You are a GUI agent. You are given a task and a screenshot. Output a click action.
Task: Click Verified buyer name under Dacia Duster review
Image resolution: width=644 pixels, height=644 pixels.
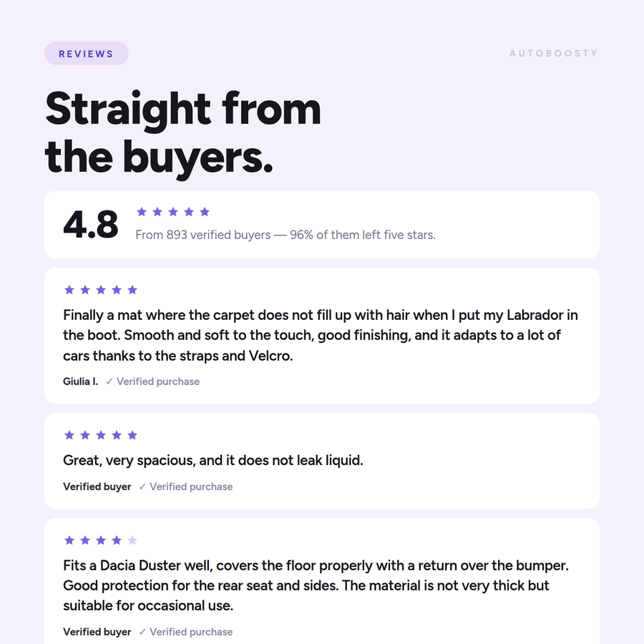[x=97, y=632]
